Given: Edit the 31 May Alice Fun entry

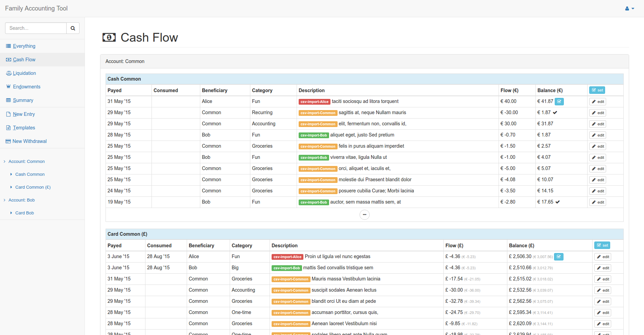Looking at the screenshot, I should point(597,101).
